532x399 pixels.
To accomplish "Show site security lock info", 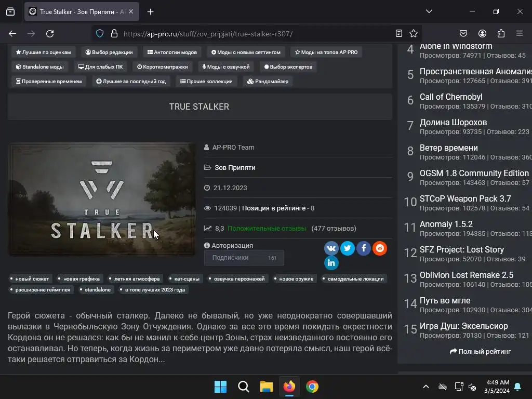I will click(x=114, y=34).
